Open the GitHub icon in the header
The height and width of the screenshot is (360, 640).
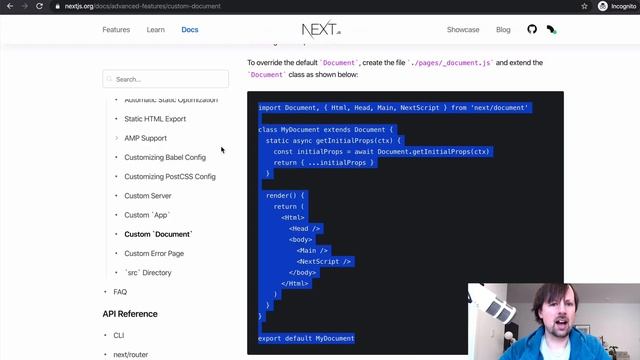(x=532, y=29)
